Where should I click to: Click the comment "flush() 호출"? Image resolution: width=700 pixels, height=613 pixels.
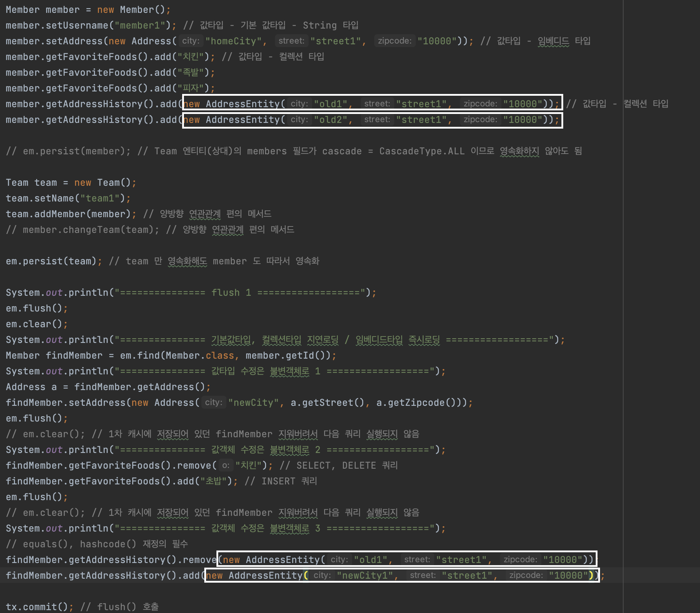pyautogui.click(x=120, y=607)
